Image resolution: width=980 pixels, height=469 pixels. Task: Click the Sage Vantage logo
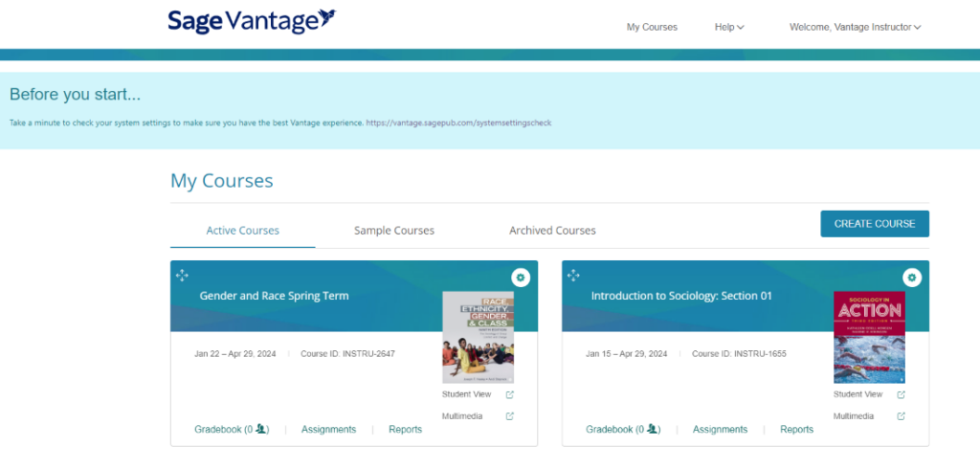point(252,21)
